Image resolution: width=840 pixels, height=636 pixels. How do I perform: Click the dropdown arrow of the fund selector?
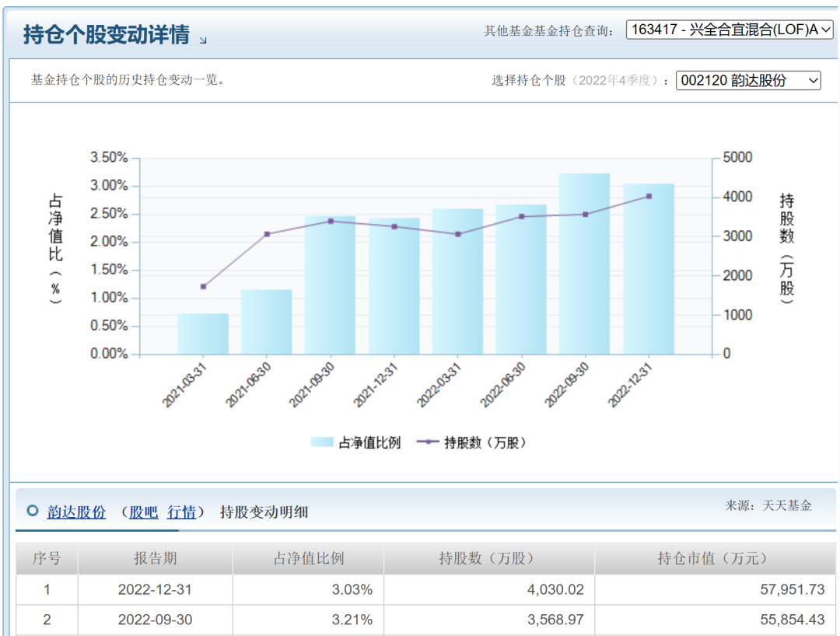[x=827, y=29]
